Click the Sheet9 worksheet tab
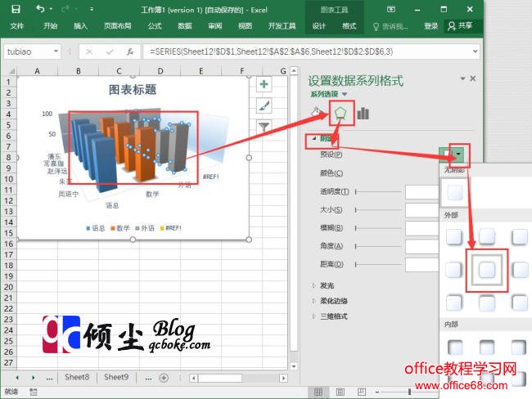Image resolution: width=532 pixels, height=399 pixels. click(116, 377)
